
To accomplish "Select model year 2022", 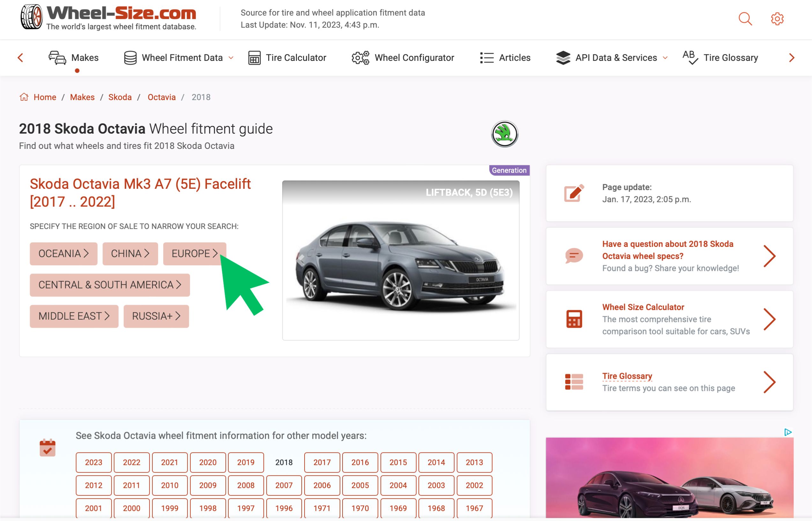I will pyautogui.click(x=132, y=462).
